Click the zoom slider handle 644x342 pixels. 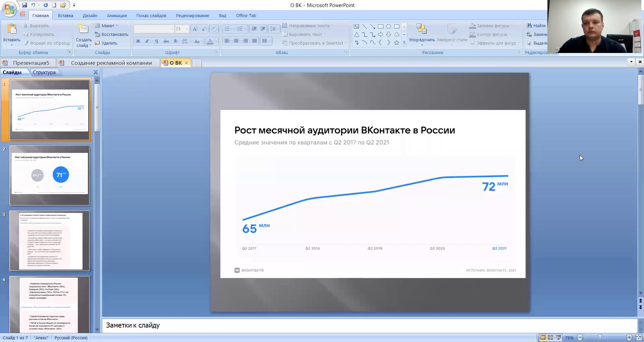point(600,338)
